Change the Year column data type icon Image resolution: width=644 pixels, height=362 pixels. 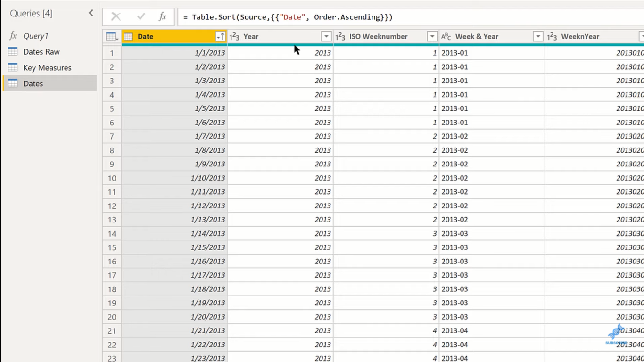coord(234,36)
